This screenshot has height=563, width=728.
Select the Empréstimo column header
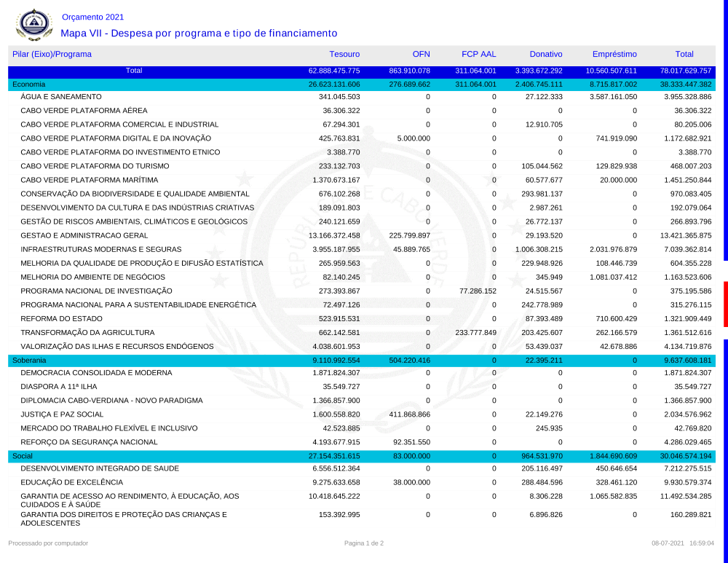pos(614,54)
